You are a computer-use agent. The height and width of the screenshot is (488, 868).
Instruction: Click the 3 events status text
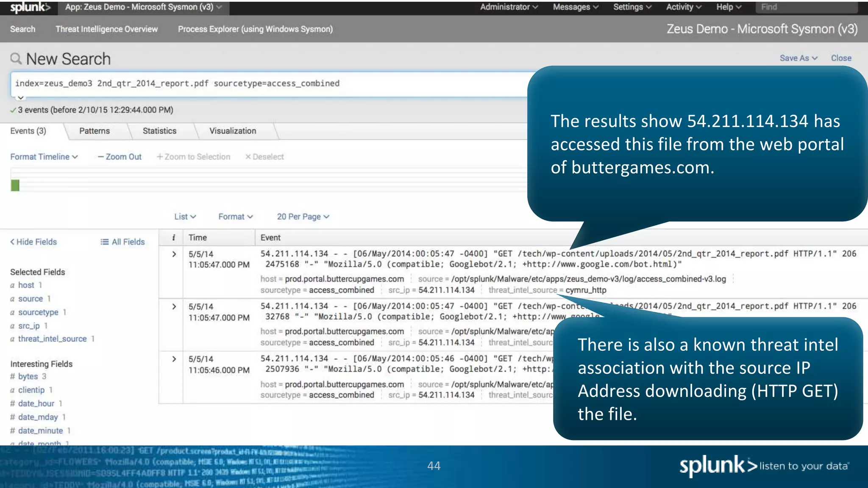pos(95,110)
